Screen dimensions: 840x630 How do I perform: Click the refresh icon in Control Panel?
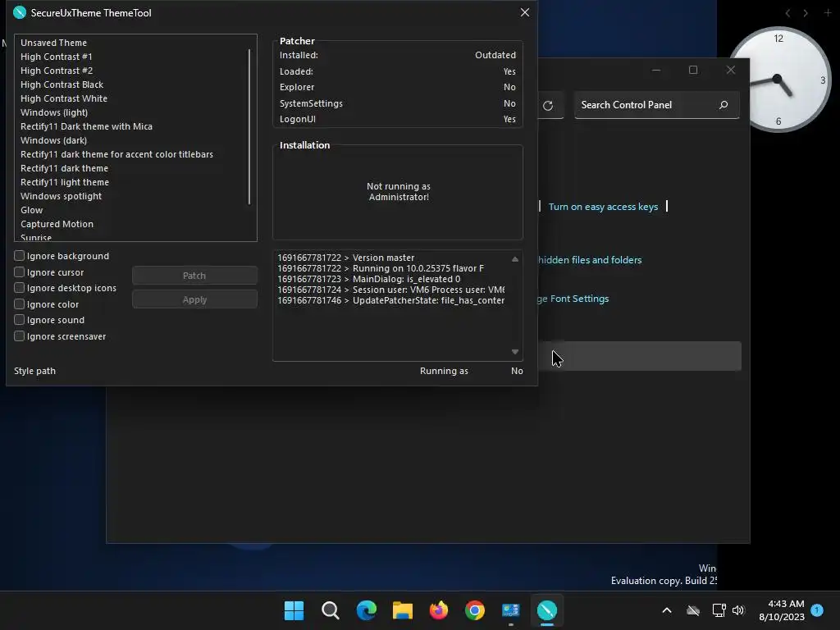point(547,106)
